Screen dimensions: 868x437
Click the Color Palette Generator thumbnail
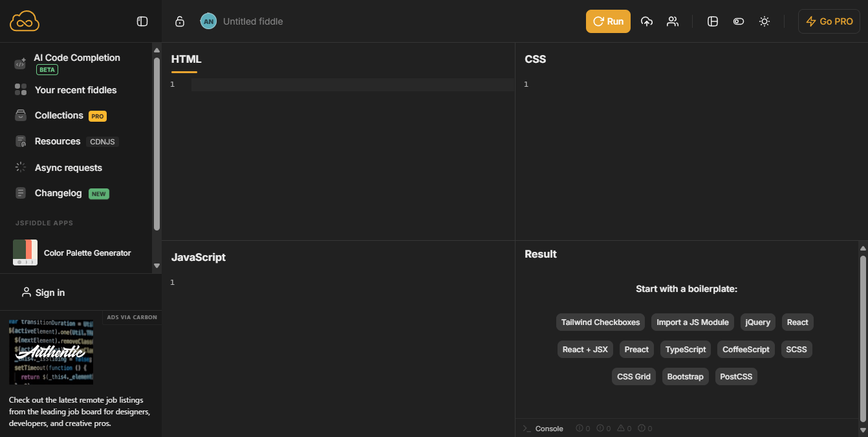point(25,252)
